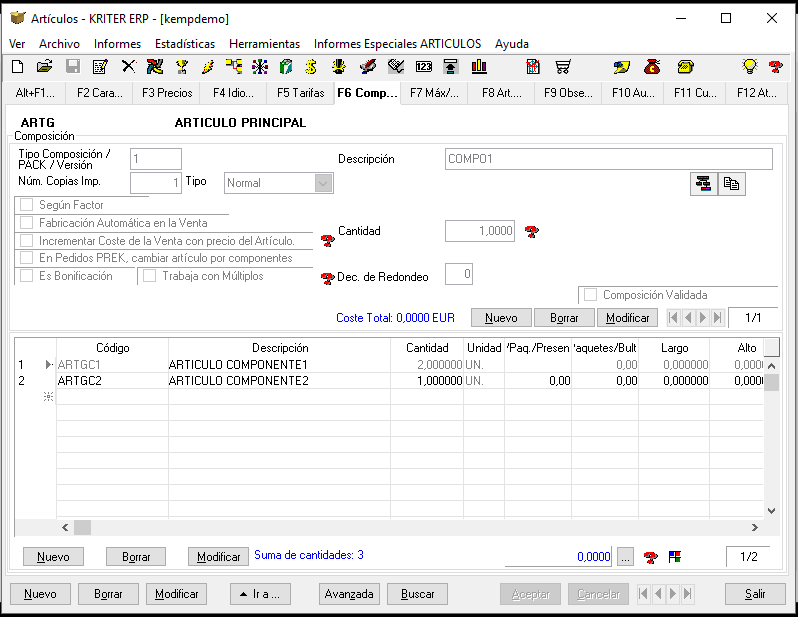This screenshot has height=617, width=798.
Task: Open the Estadísticas menu
Action: pyautogui.click(x=185, y=44)
